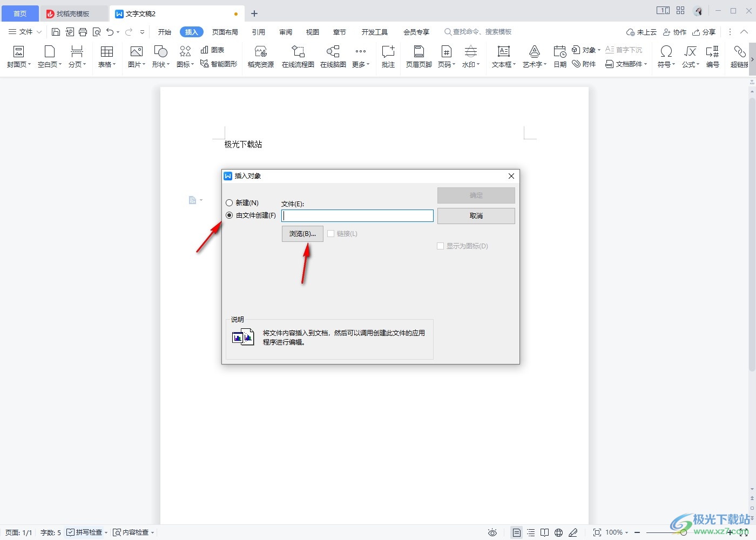Screen dimensions: 756x540
Task: Click the Collaborate (协作) button
Action: click(675, 32)
